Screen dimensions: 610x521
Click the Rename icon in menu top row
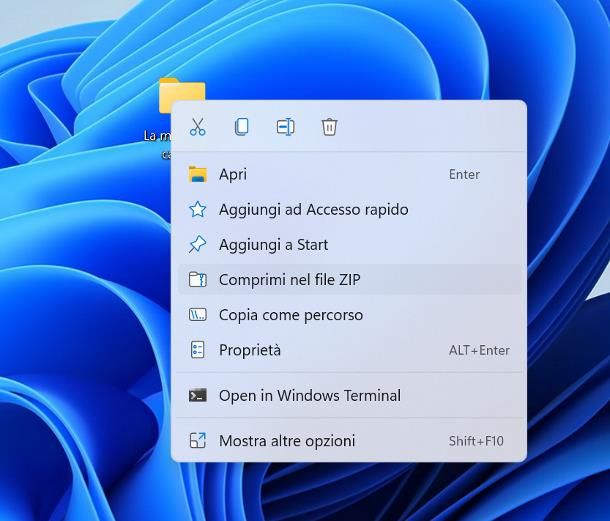(285, 127)
